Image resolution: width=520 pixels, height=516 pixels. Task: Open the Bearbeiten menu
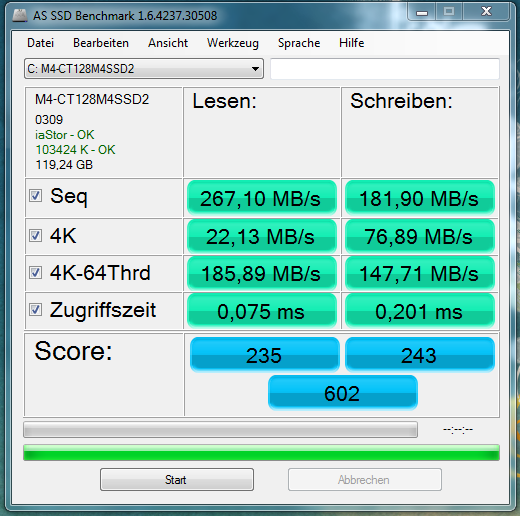click(x=101, y=43)
